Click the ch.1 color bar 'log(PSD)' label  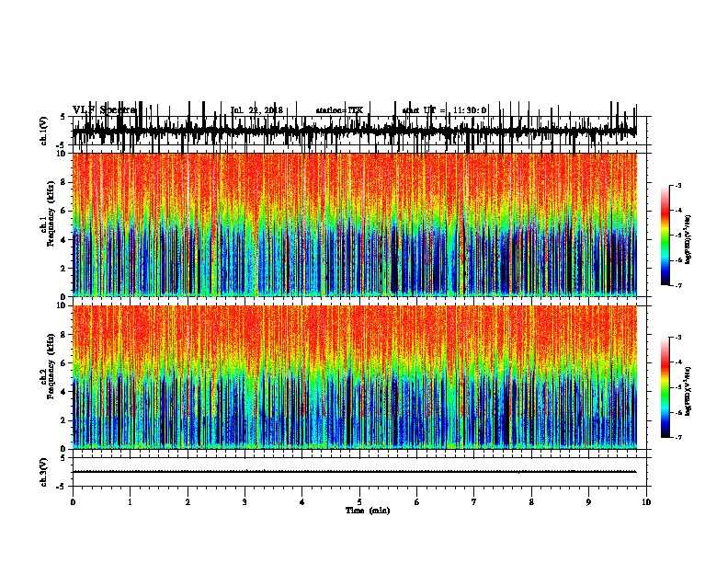tap(688, 239)
